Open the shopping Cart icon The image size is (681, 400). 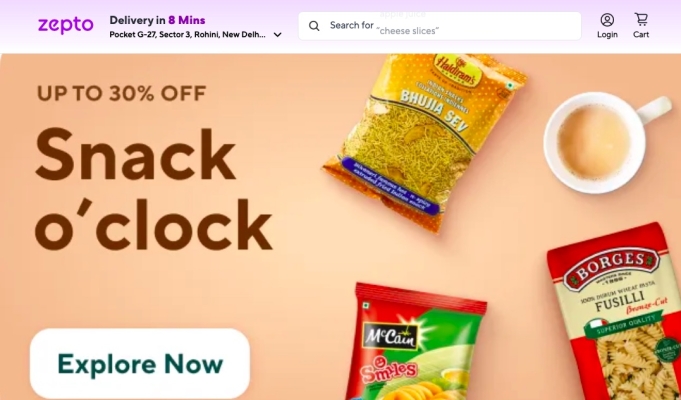641,20
